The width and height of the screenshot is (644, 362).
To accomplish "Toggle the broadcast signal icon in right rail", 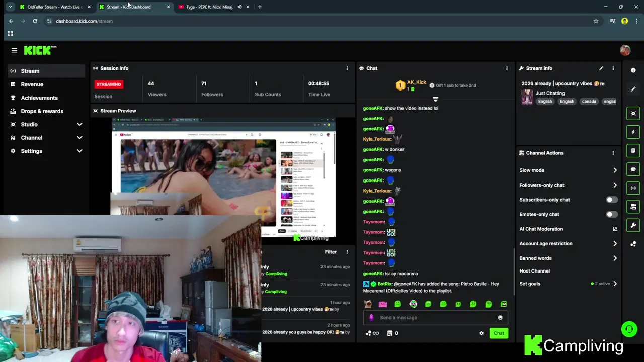I will [633, 188].
